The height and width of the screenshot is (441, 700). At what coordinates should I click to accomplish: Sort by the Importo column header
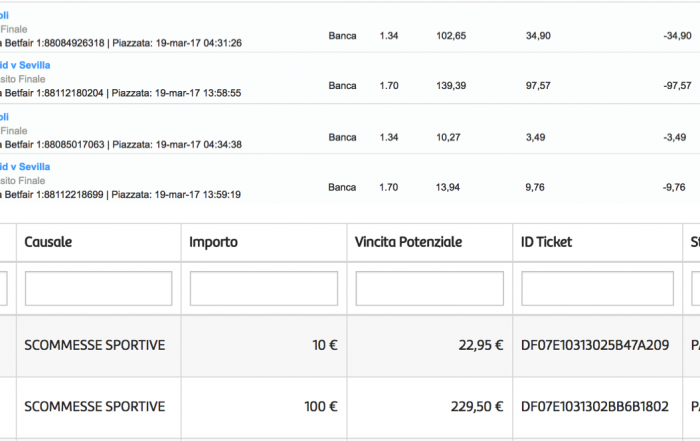pyautogui.click(x=213, y=242)
